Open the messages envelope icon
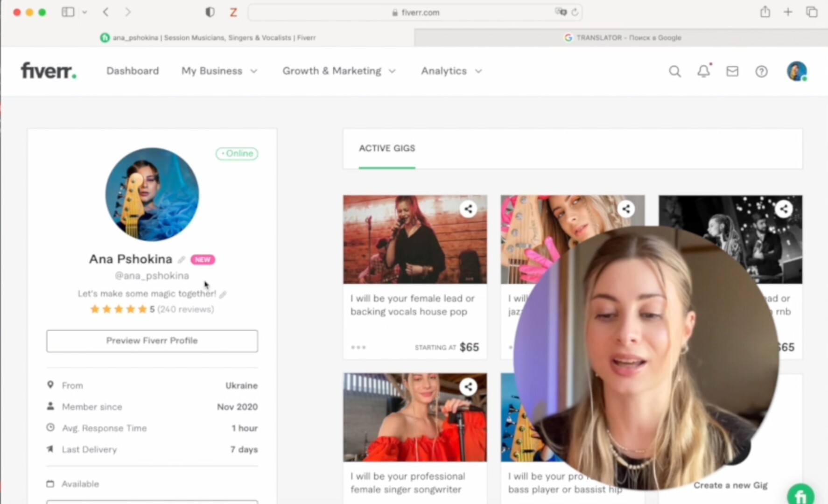828x504 pixels. [732, 71]
